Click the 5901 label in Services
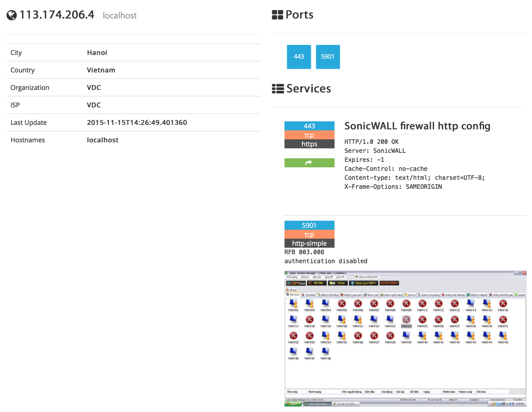Screen dimensions: 532x412 coord(309,225)
